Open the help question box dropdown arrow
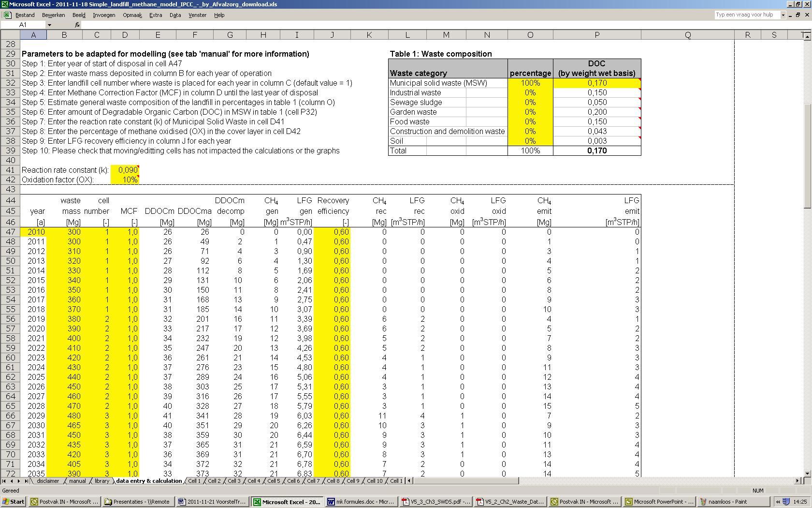Image resolution: width=812 pixels, height=508 pixels. click(783, 15)
